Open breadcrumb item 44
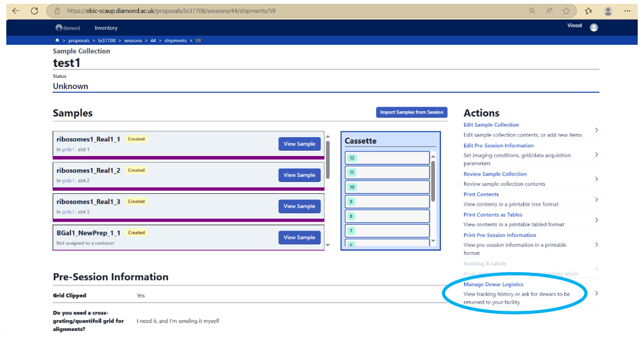644x341 pixels. click(153, 40)
